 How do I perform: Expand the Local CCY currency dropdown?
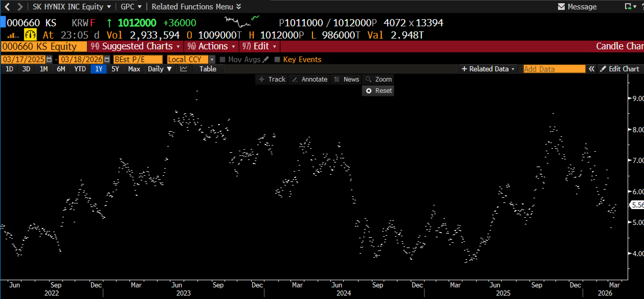tap(212, 60)
